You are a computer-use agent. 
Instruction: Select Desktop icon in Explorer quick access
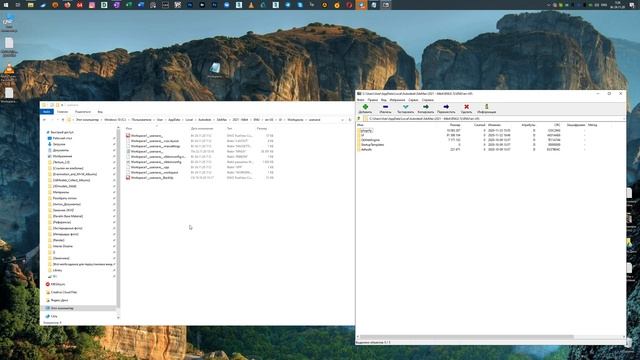[x=49, y=138]
